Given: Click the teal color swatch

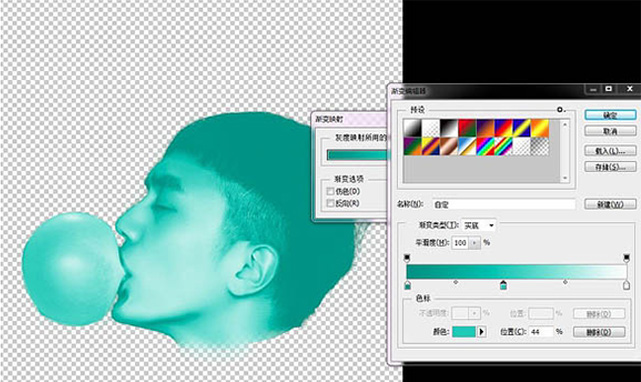Looking at the screenshot, I should [x=464, y=332].
